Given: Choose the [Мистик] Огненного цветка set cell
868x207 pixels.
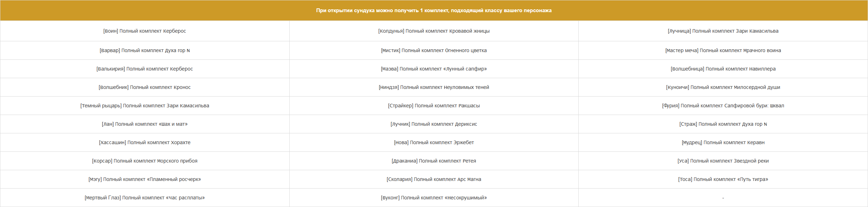Looking at the screenshot, I should [434, 50].
